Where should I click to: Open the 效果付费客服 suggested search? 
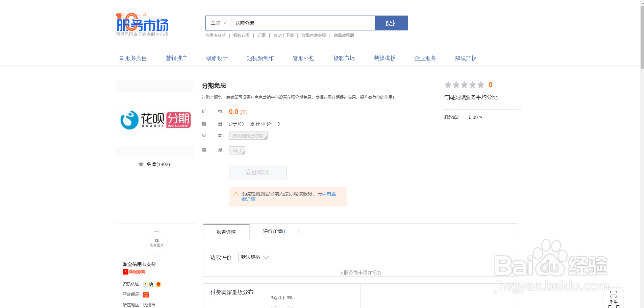(x=314, y=35)
